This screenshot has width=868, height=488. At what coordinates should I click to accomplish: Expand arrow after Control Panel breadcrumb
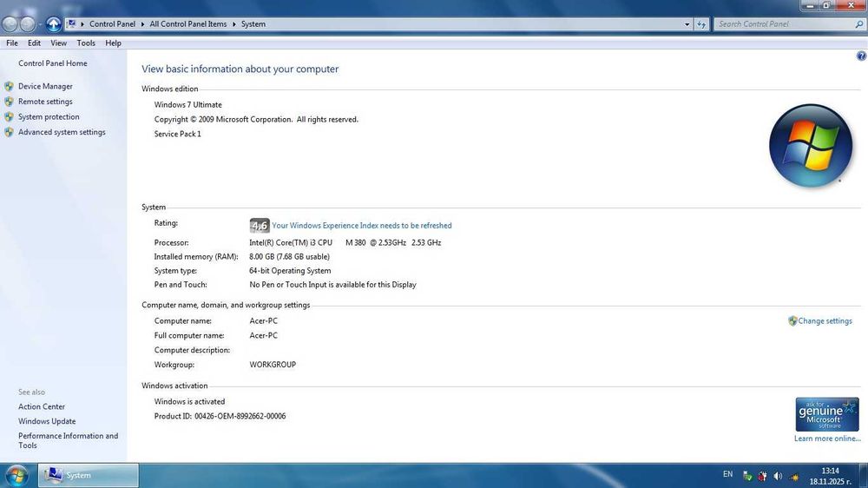[142, 24]
